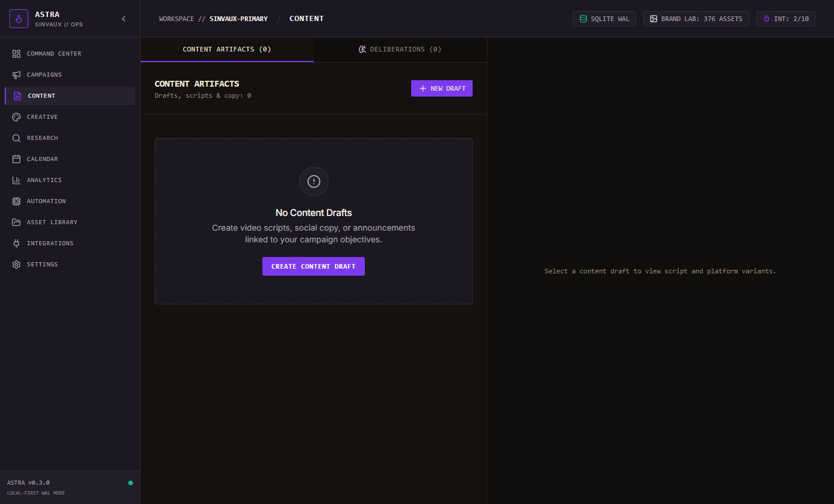The width and height of the screenshot is (834, 504).
Task: Click the Brand Lab image icon
Action: pos(654,19)
